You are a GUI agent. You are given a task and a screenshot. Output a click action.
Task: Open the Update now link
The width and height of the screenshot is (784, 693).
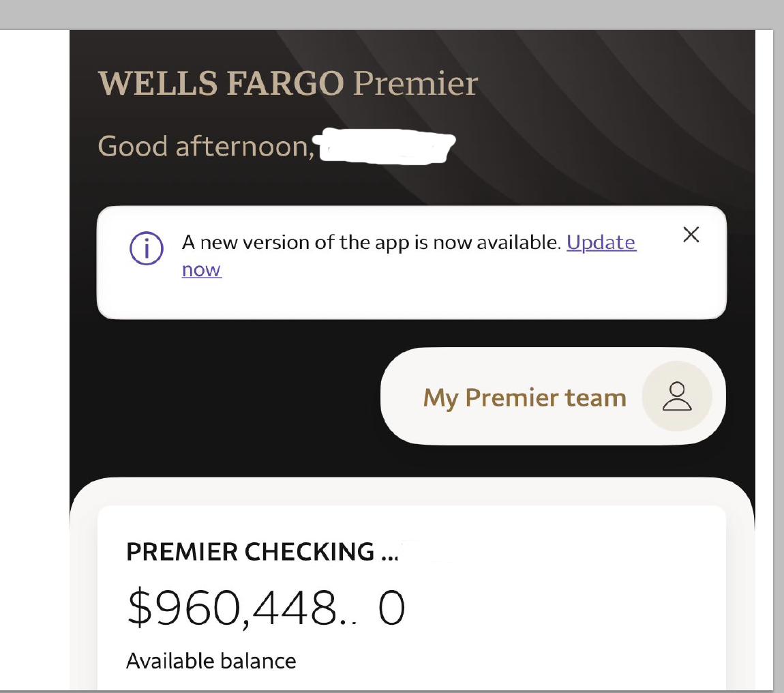coord(601,243)
